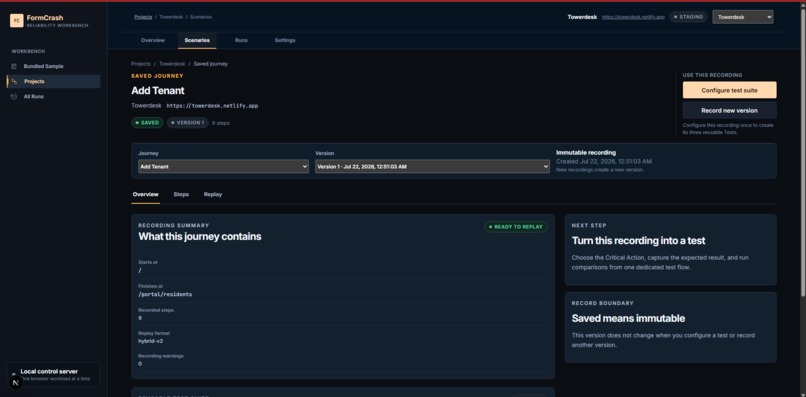Select the journey Overview sub-tab

click(x=145, y=194)
